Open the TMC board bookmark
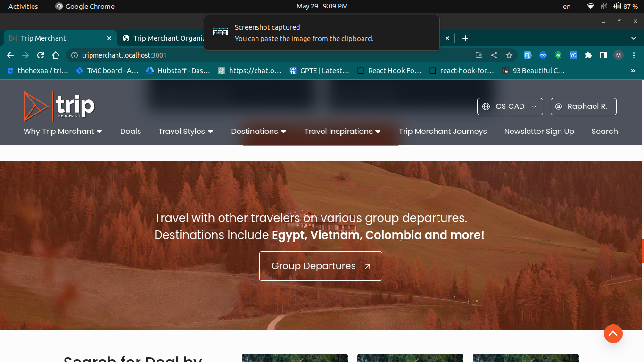Screen dimensions: 644x362 [107, 71]
